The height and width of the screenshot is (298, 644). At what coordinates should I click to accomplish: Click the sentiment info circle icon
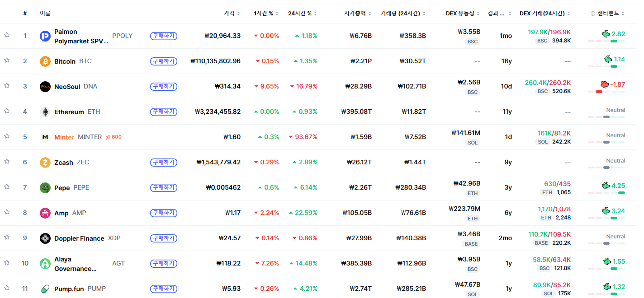pyautogui.click(x=593, y=14)
